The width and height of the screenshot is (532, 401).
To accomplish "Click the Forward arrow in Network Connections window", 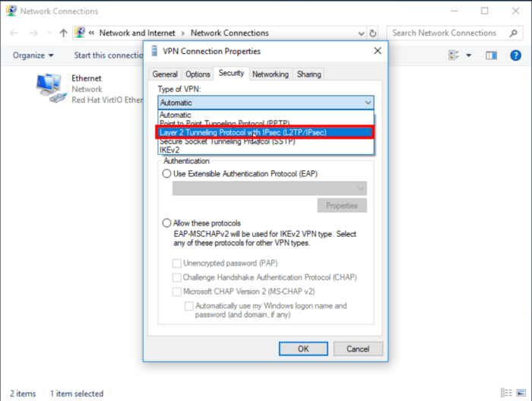I will pyautogui.click(x=33, y=33).
